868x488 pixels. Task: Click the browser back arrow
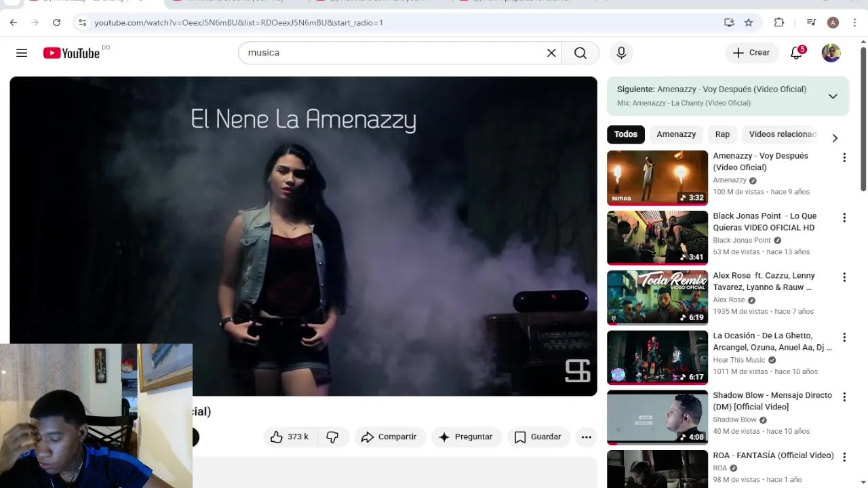click(14, 22)
